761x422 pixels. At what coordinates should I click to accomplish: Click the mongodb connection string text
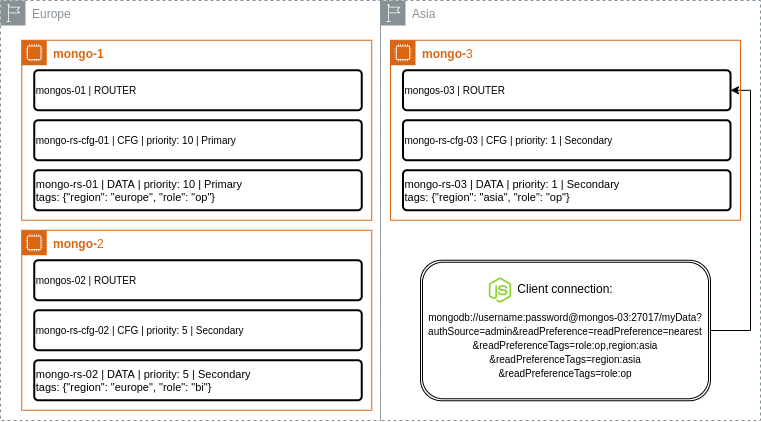pyautogui.click(x=565, y=345)
